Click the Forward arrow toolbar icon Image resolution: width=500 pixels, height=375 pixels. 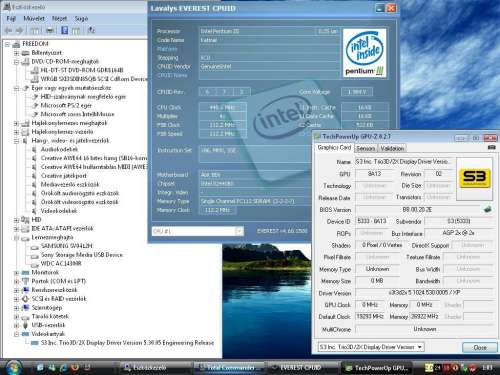point(19,31)
